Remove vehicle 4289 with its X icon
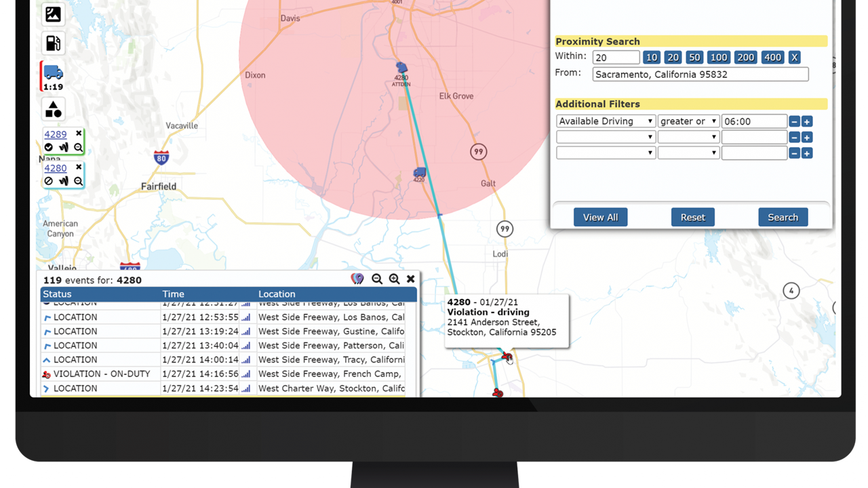This screenshot has width=868, height=488. tap(79, 134)
